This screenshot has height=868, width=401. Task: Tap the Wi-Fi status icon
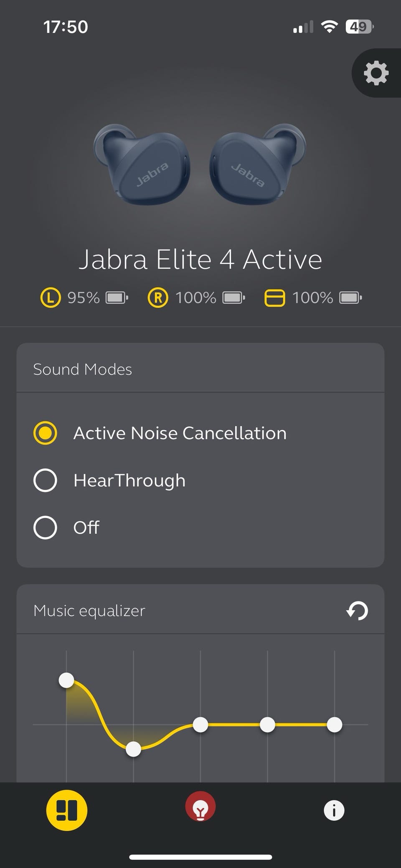click(329, 27)
